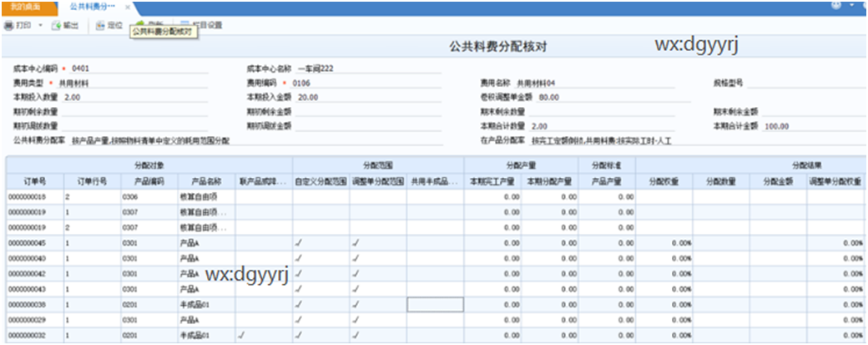Toggle 自定义分配范围 check for order 0000000040

299,258
